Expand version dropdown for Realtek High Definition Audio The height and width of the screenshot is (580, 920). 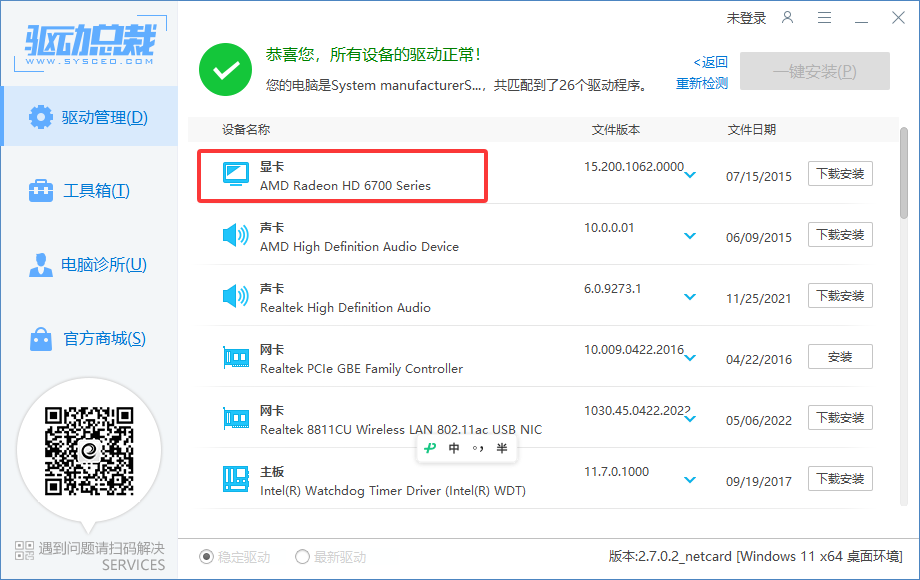(690, 297)
